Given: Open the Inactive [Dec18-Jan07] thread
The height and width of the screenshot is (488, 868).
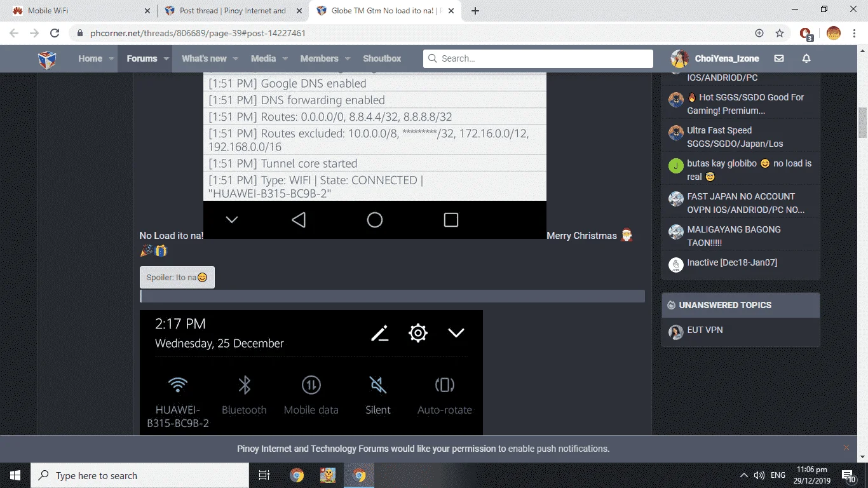Looking at the screenshot, I should 732,262.
